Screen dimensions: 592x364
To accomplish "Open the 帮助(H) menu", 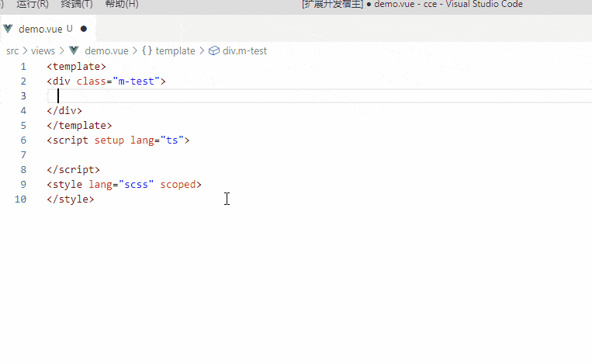I will click(x=122, y=5).
